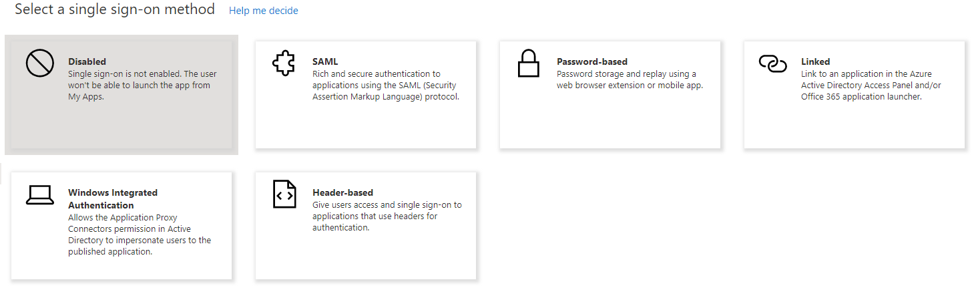
Task: Click the Linked chain icon
Action: click(772, 64)
